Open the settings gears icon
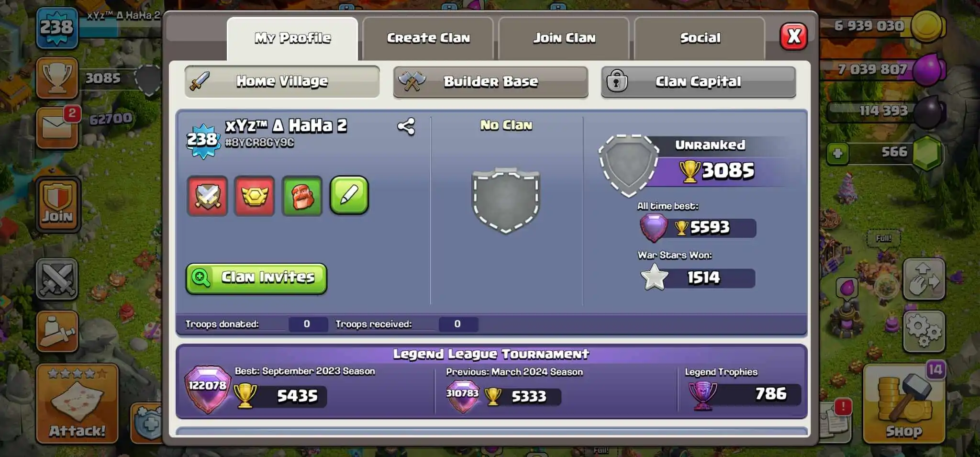The width and height of the screenshot is (980, 457). tap(924, 332)
